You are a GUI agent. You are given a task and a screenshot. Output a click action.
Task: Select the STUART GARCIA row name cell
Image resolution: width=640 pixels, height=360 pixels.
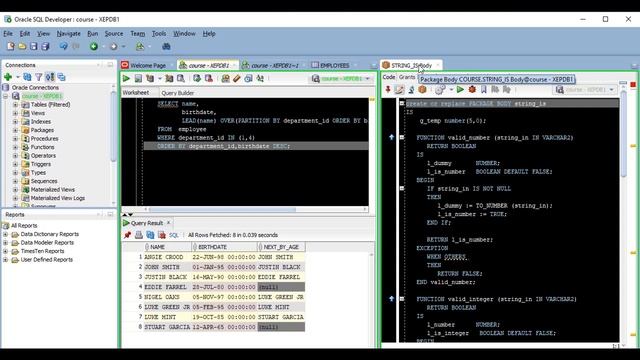coord(167,327)
